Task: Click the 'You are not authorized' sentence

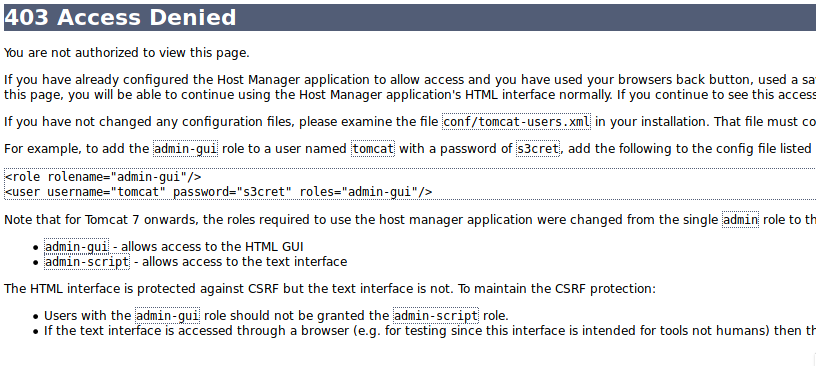Action: point(127,53)
